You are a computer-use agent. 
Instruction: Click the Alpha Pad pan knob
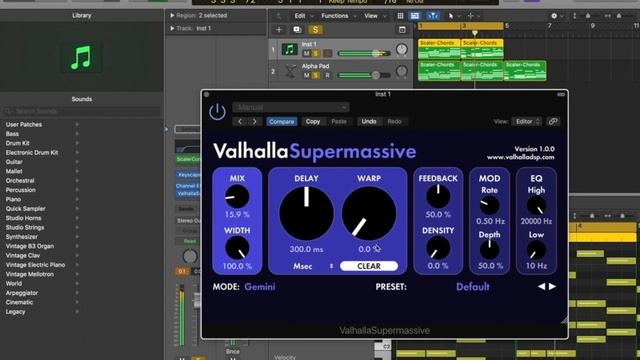[x=402, y=72]
